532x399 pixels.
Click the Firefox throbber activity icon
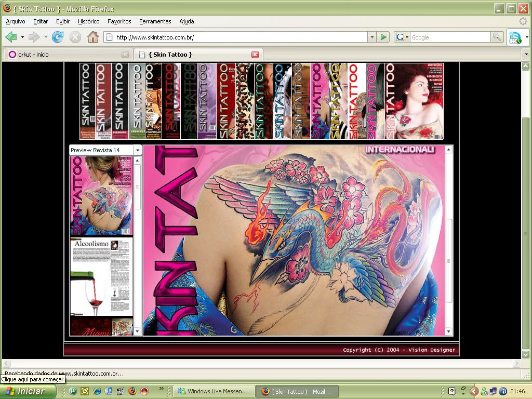[523, 21]
